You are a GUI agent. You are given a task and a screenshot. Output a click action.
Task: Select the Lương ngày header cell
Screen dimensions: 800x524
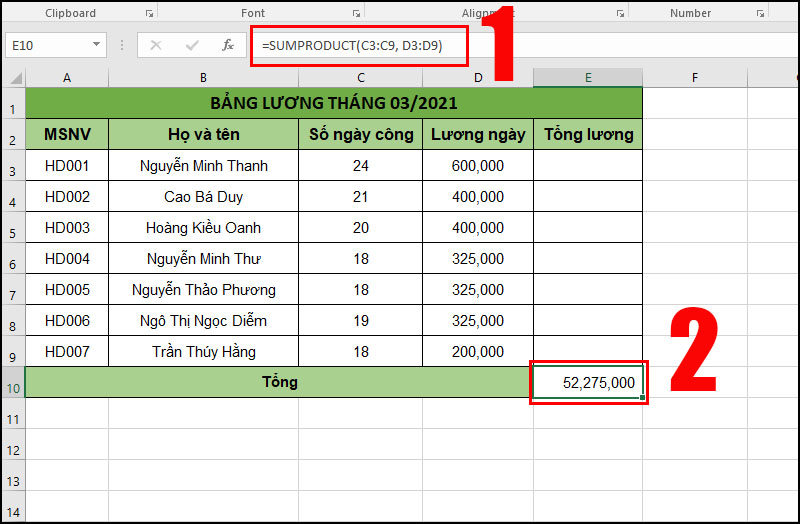(477, 135)
